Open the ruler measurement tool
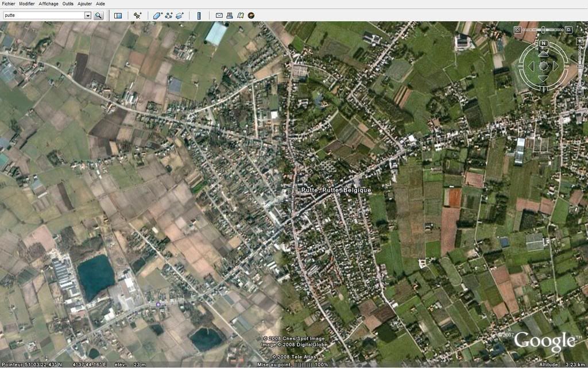The width and height of the screenshot is (588, 368). pyautogui.click(x=199, y=16)
